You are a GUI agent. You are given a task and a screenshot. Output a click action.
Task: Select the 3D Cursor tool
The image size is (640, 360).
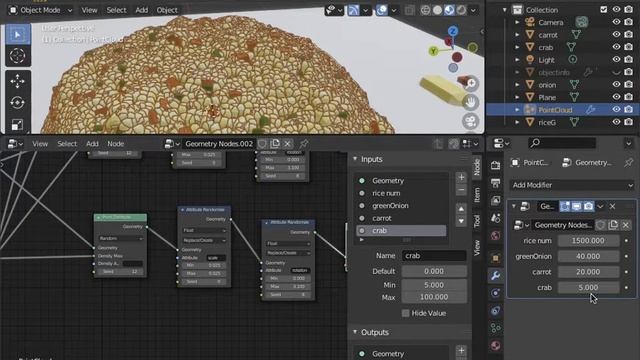(18, 56)
